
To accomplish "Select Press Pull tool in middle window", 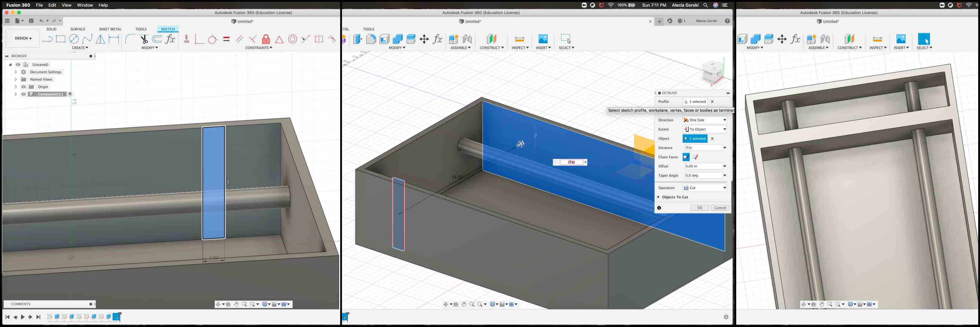I will point(358,39).
